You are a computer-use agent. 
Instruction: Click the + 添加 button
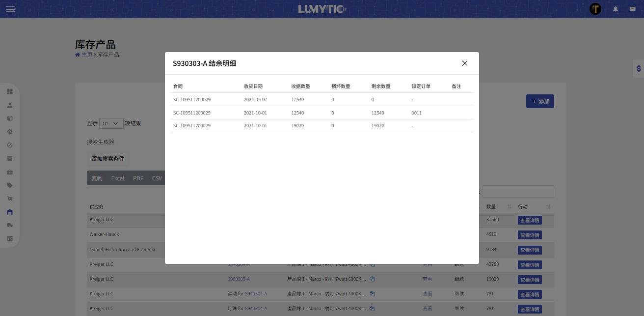(x=540, y=102)
